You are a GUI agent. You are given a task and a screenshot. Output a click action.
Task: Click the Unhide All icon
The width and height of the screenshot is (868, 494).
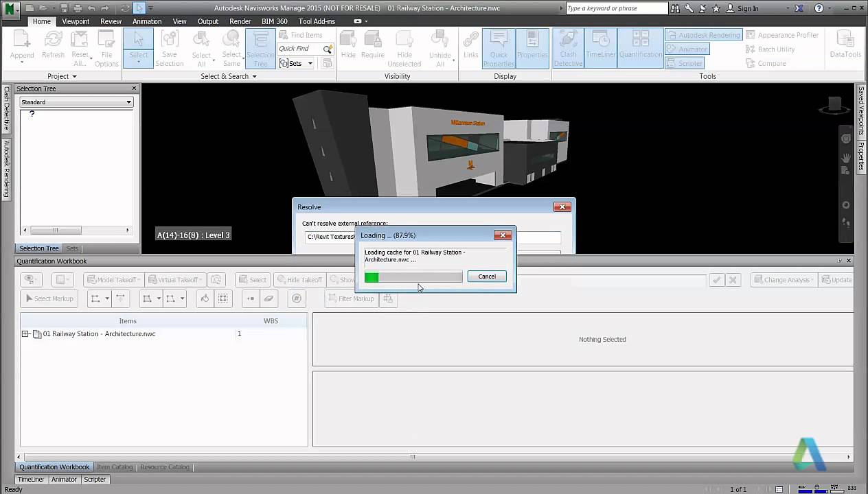coord(440,48)
